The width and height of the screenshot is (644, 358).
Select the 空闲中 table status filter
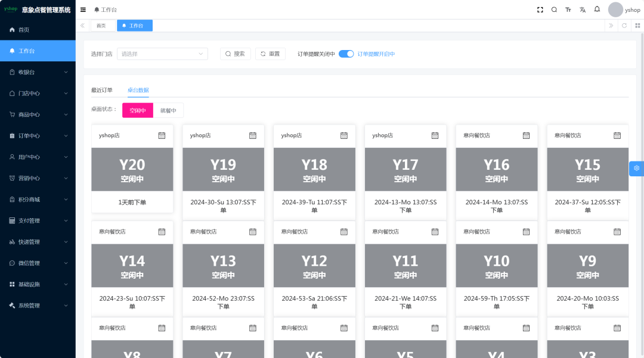[x=137, y=111]
